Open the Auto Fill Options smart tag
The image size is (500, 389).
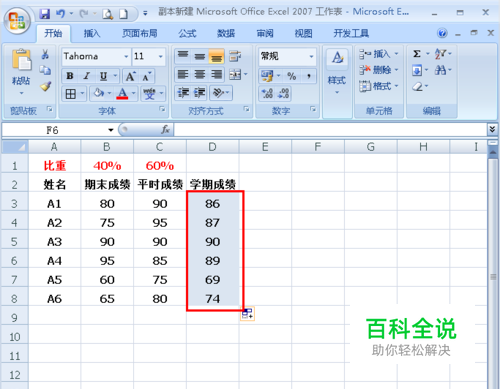coord(247,314)
